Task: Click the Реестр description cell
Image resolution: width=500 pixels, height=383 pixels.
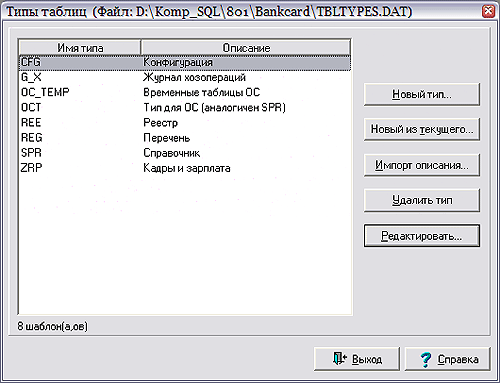Action: tap(160, 123)
